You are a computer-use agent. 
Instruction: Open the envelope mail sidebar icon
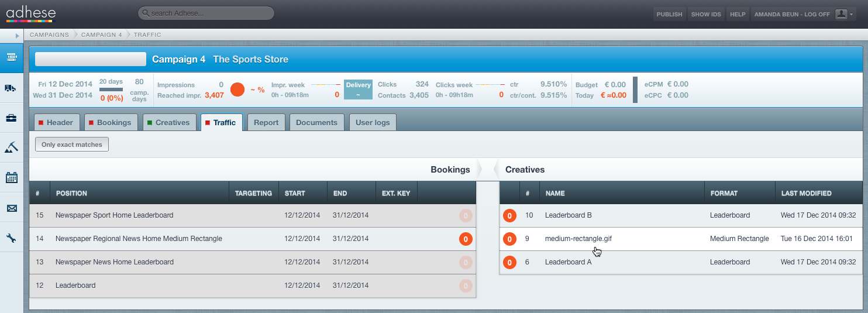point(12,208)
